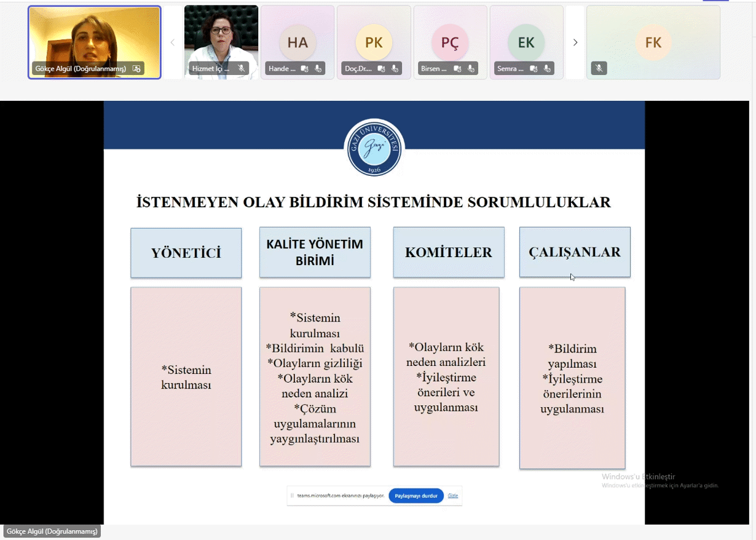Click the muted mic icon on FK's tile
The height and width of the screenshot is (540, 756).
(599, 69)
